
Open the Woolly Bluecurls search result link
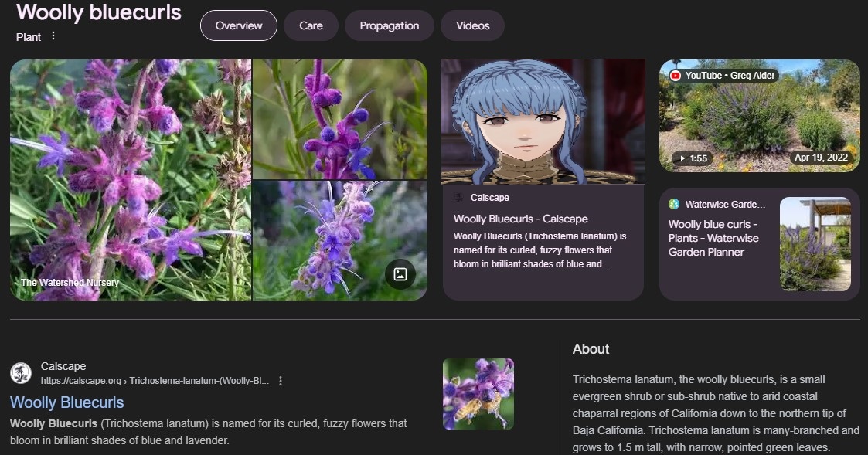[67, 402]
